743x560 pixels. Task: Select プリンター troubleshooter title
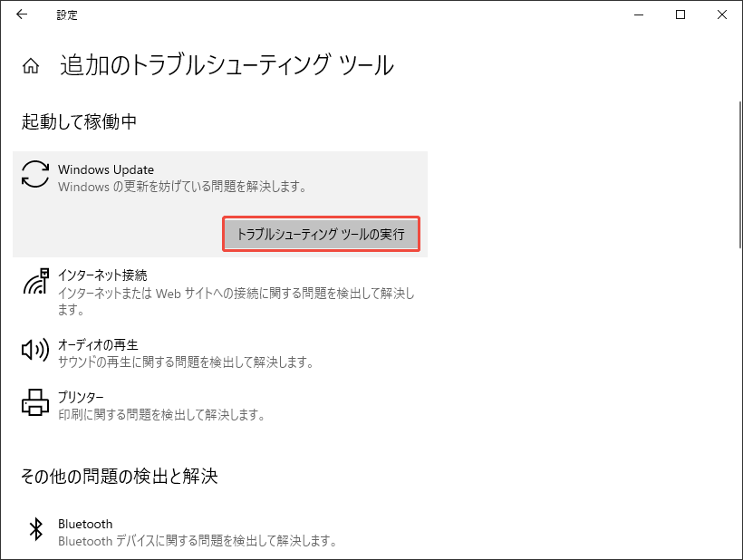pos(81,397)
